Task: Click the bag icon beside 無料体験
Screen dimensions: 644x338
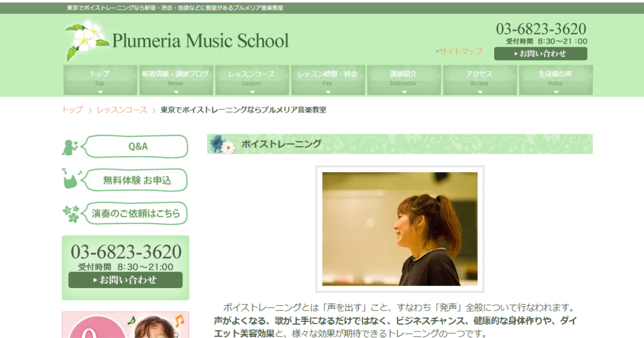Action: click(71, 179)
